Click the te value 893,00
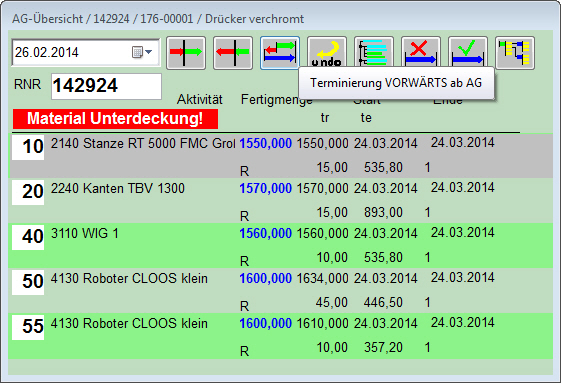The height and width of the screenshot is (383, 561). pos(383,213)
